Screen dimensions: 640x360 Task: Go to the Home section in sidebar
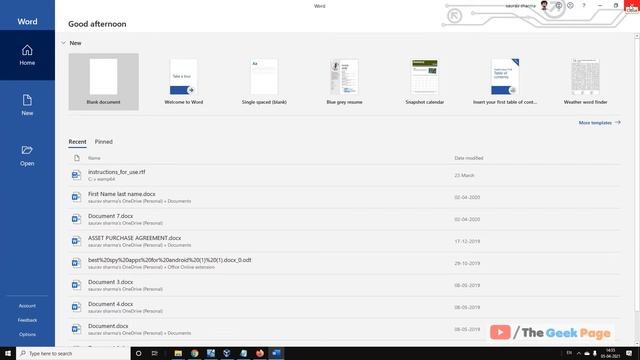click(27, 55)
